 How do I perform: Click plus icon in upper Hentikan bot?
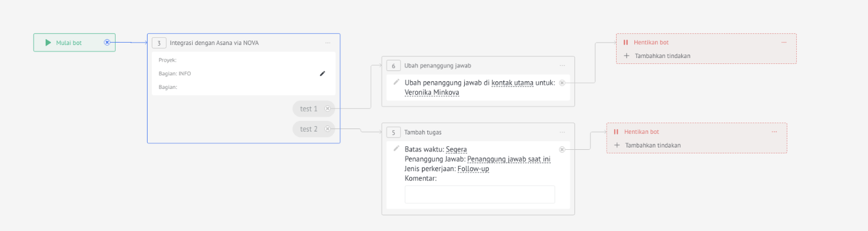pos(626,56)
